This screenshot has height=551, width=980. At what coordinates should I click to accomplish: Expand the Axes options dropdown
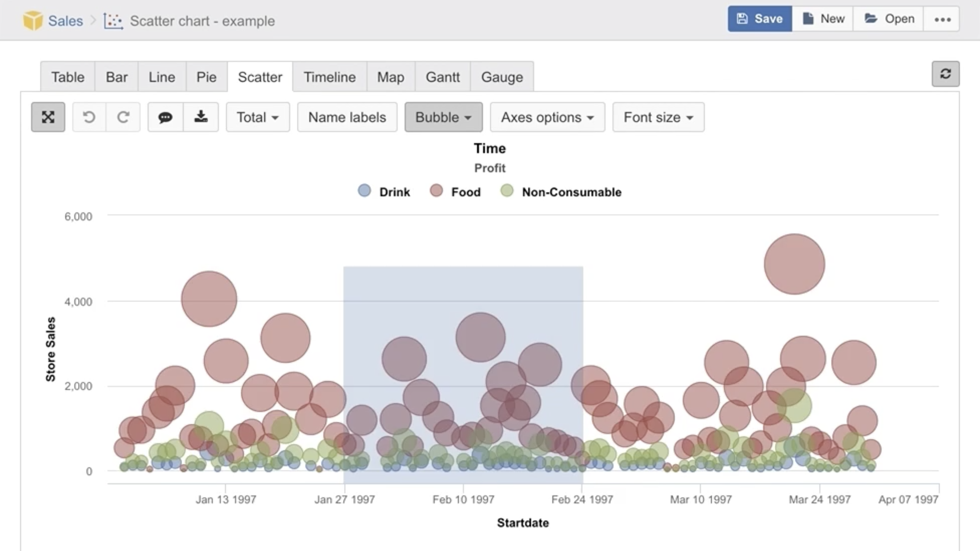click(x=547, y=117)
